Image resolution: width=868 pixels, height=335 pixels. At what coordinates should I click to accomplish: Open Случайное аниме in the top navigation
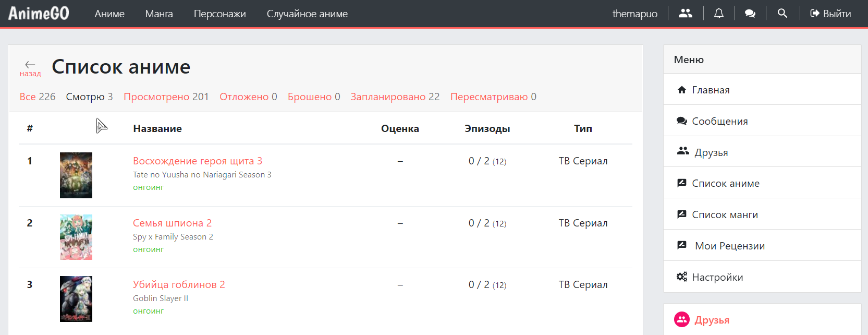[307, 14]
